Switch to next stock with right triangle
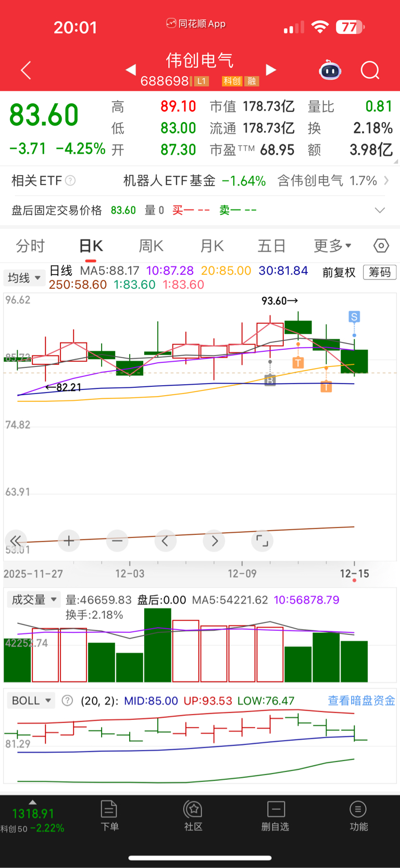400x868 pixels. [271, 69]
